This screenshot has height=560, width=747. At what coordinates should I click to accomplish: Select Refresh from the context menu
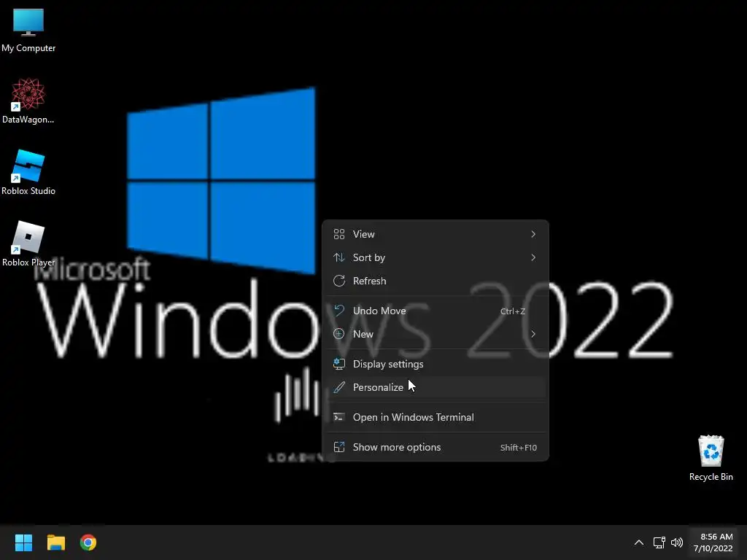click(x=435, y=281)
